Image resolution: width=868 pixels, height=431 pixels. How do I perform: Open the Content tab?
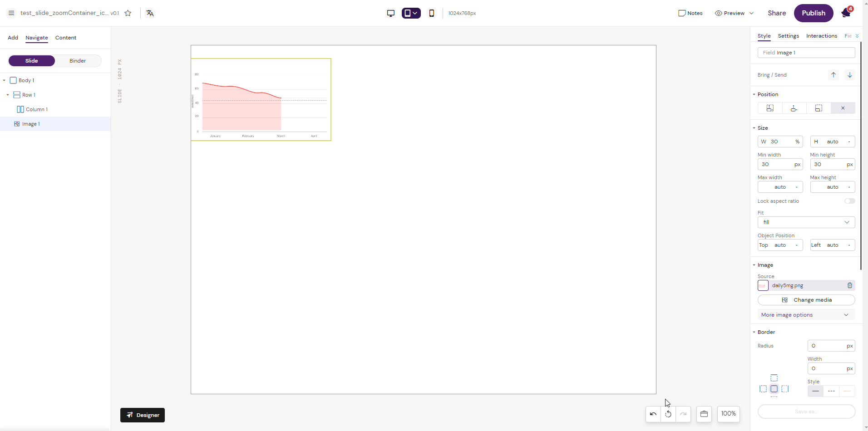coord(66,38)
